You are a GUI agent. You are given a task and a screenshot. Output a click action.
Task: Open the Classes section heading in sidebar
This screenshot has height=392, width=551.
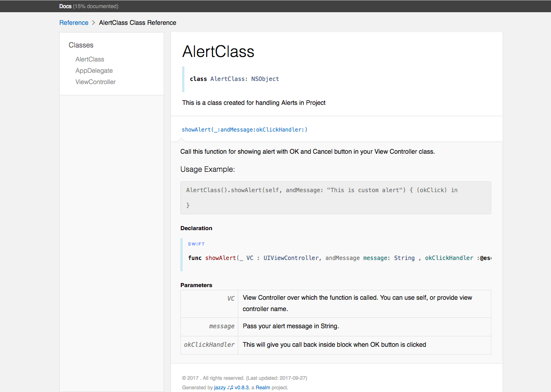click(81, 45)
